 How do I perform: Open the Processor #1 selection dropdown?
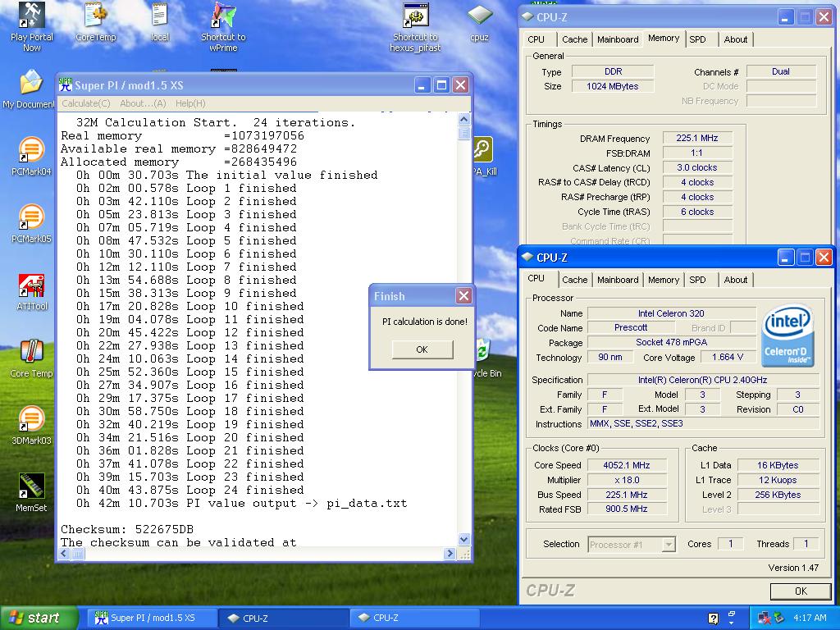click(x=632, y=545)
